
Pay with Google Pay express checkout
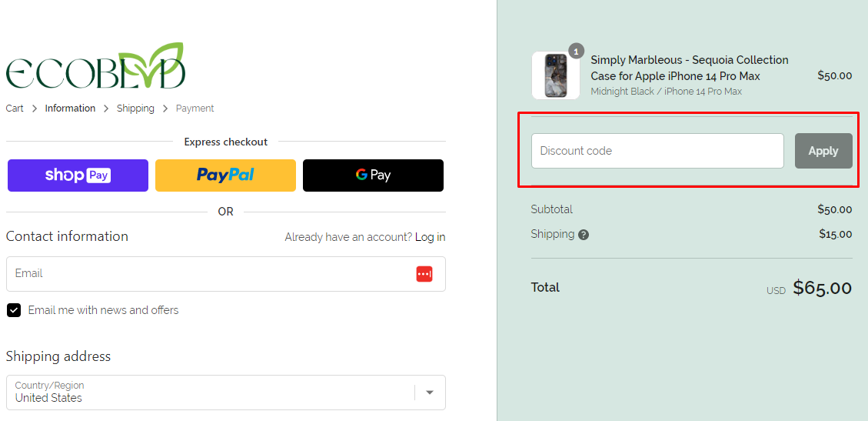pos(373,175)
